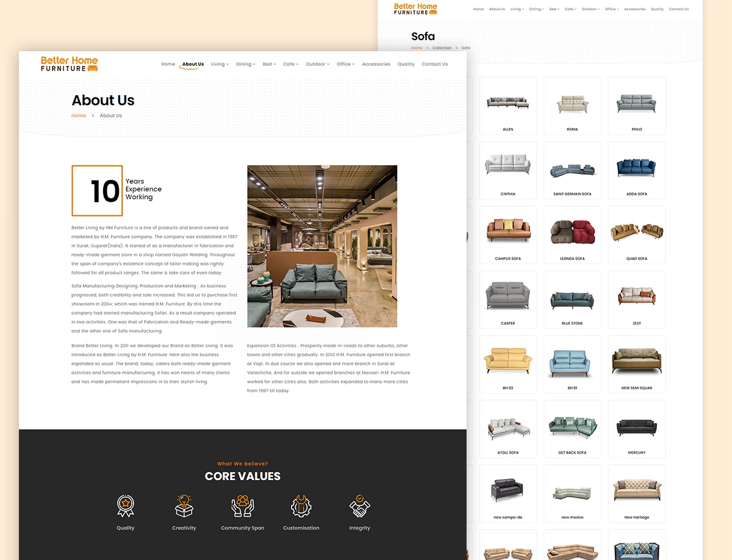Expand the Dining dropdown in front navbar
The height and width of the screenshot is (560, 732).
click(x=245, y=64)
